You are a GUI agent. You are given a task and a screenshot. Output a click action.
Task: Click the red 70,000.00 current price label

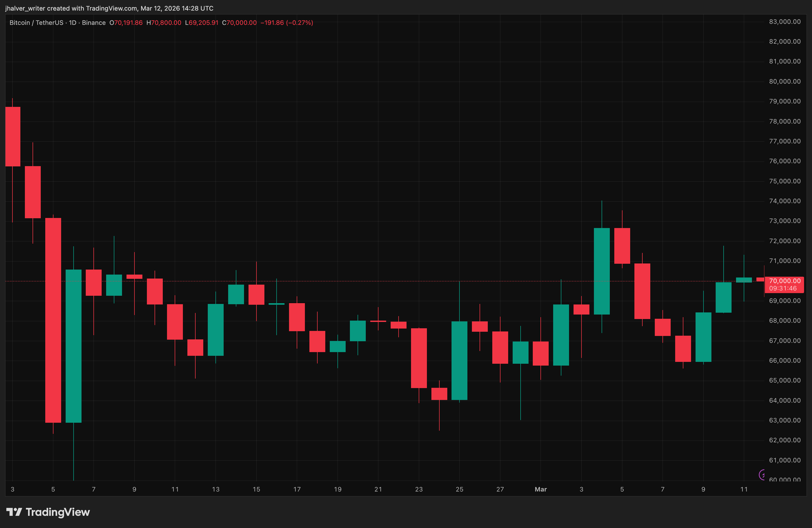(x=784, y=281)
